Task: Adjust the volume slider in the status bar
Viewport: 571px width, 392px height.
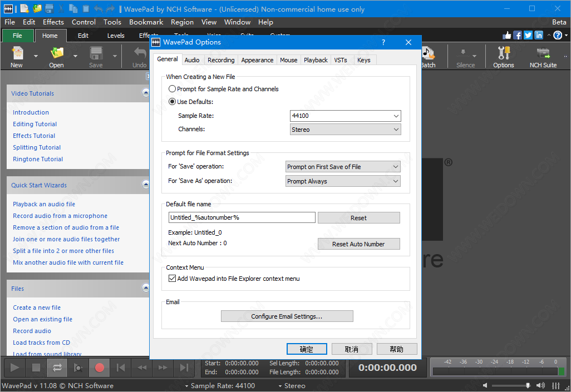Action: coord(511,385)
